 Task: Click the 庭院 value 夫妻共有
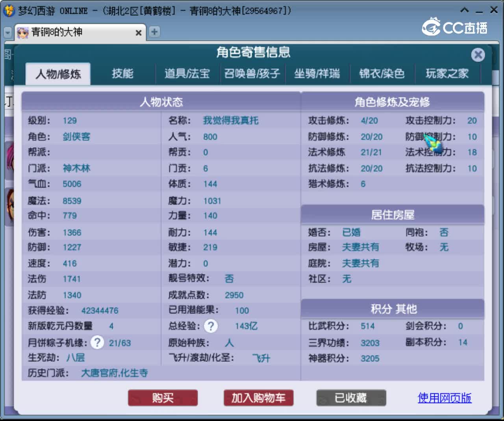click(360, 263)
